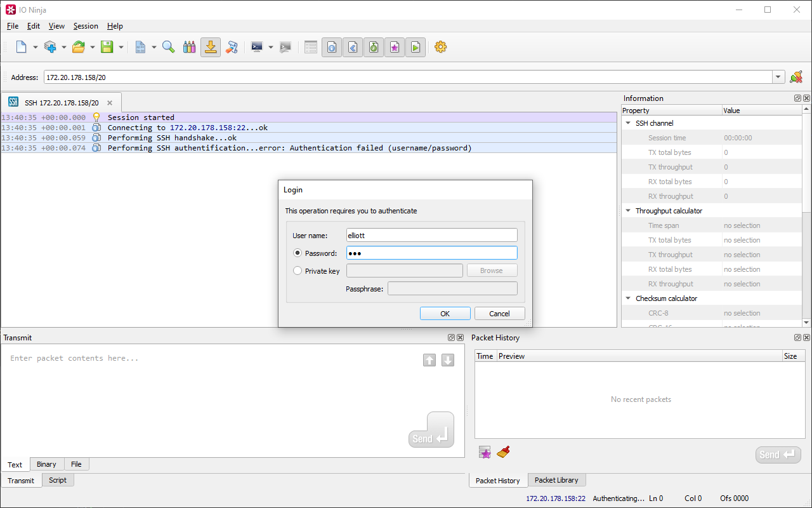
Task: Expand dropdown arrow next to Save icon
Action: (121, 47)
